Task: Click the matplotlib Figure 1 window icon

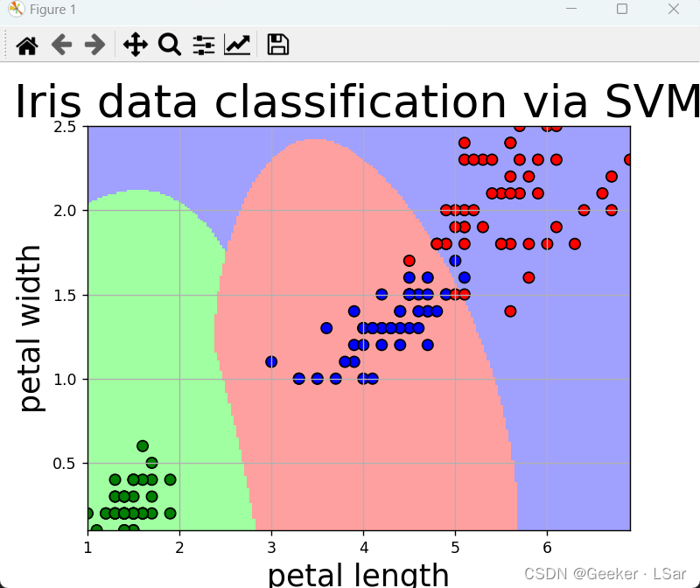Action: pyautogui.click(x=16, y=9)
